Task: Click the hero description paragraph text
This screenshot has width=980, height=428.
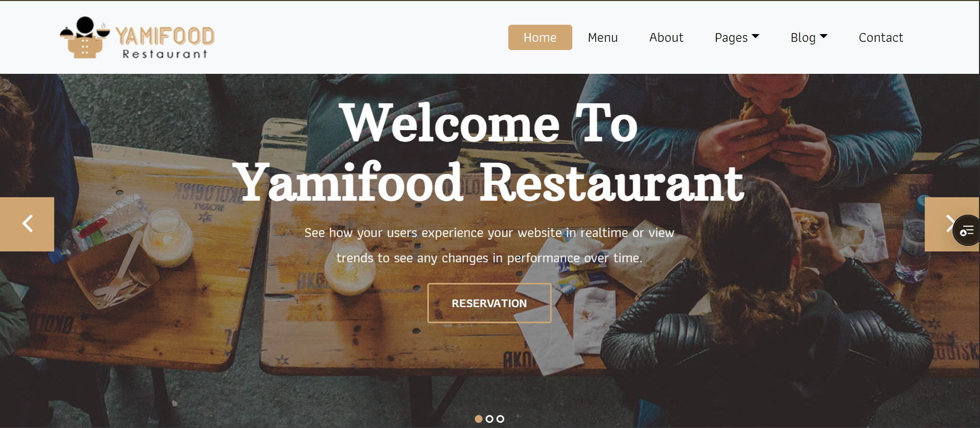Action: (x=489, y=245)
